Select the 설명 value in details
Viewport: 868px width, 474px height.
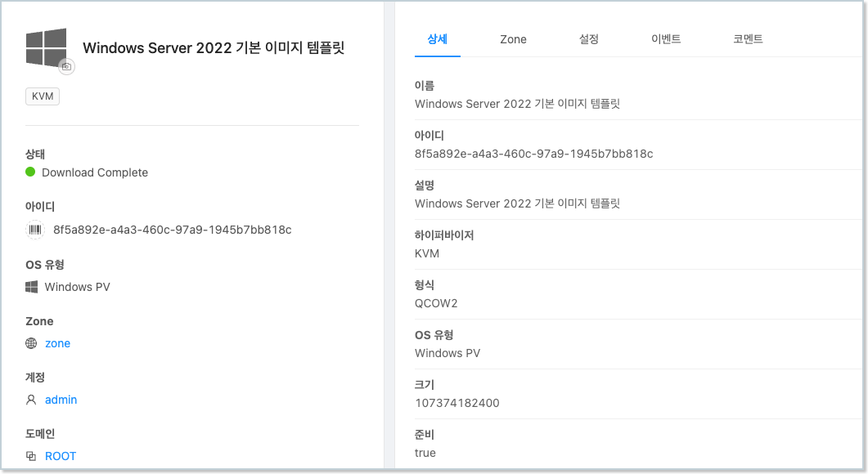coord(517,203)
